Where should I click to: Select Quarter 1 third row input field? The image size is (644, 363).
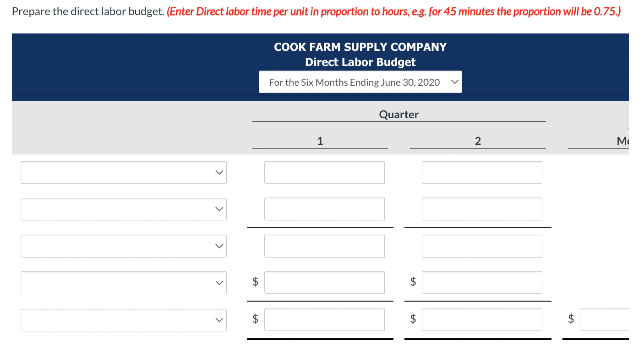(324, 246)
